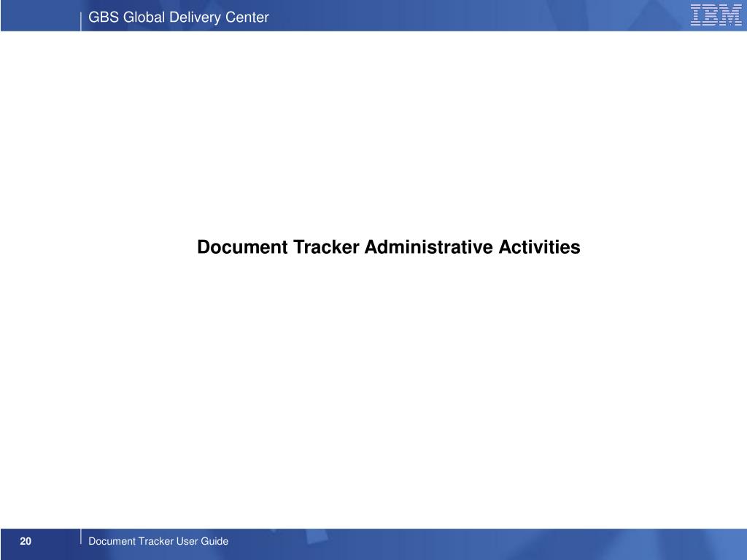Click the 'Document Tracker User Guide' footer text
Viewport: 747px width, 560px height.
(x=158, y=541)
